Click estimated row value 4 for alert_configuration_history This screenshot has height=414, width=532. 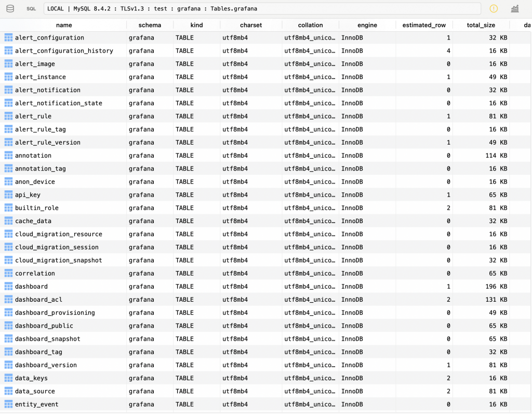448,51
